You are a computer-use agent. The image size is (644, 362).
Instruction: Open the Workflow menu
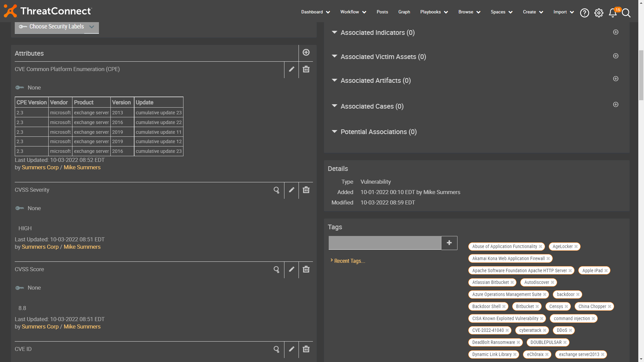tap(353, 12)
